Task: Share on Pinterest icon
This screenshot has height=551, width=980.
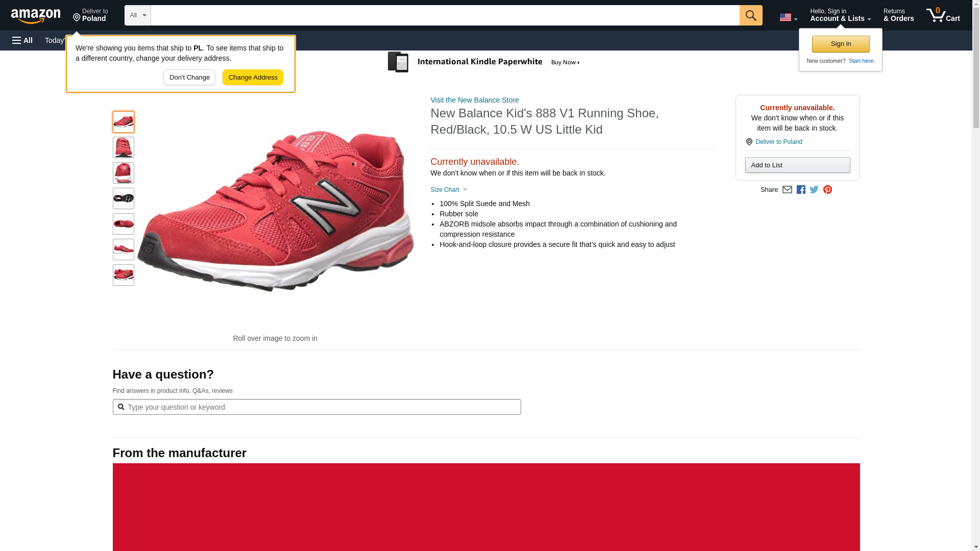Action: (827, 190)
